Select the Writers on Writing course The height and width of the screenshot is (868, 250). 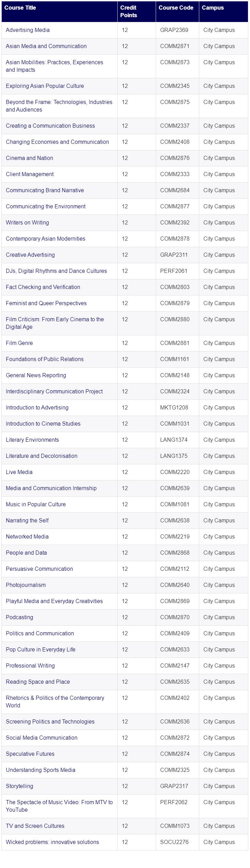(x=27, y=223)
